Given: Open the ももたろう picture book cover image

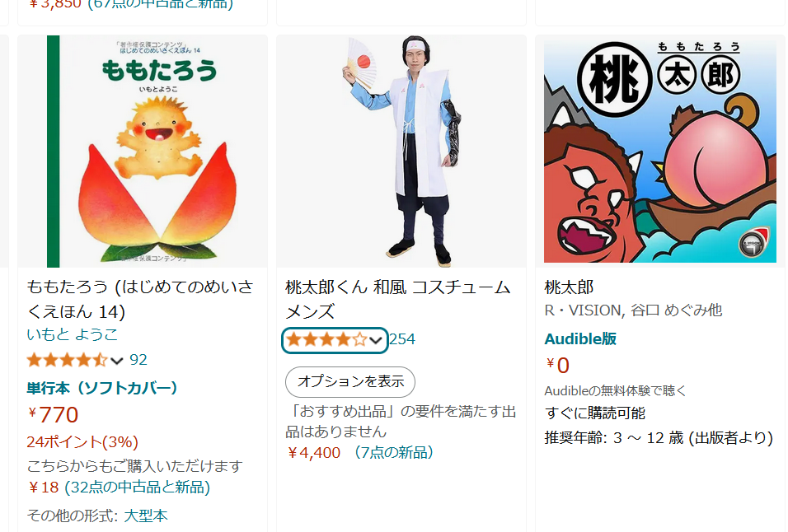Looking at the screenshot, I should pyautogui.click(x=143, y=151).
